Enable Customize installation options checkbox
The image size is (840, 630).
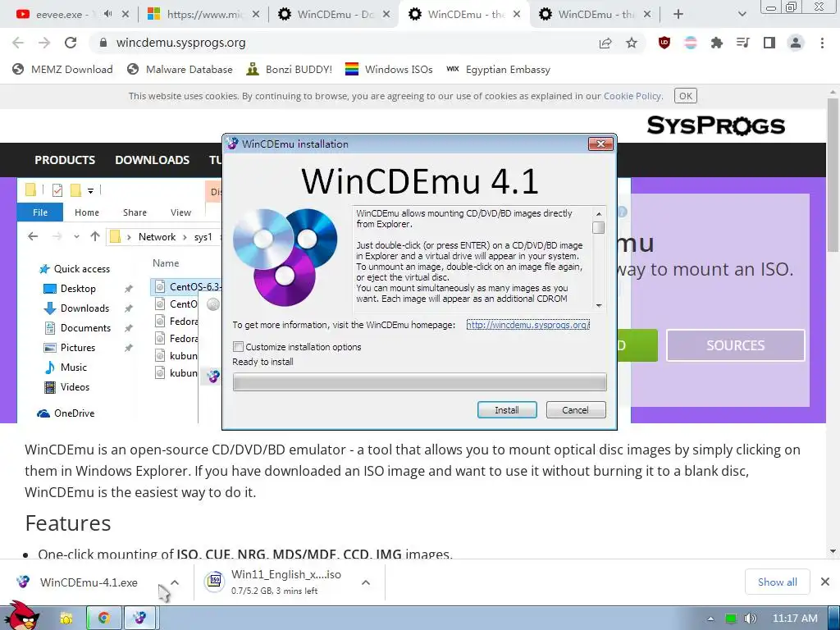239,347
